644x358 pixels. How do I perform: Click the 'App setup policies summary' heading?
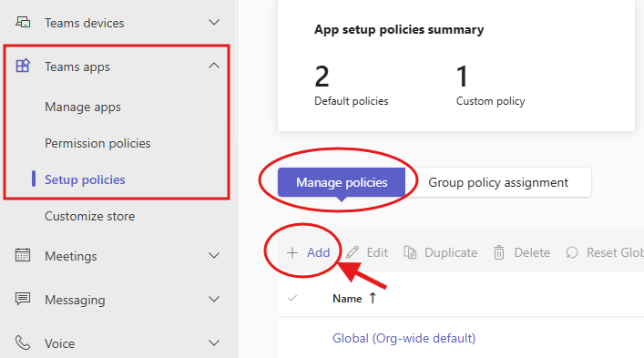point(399,30)
